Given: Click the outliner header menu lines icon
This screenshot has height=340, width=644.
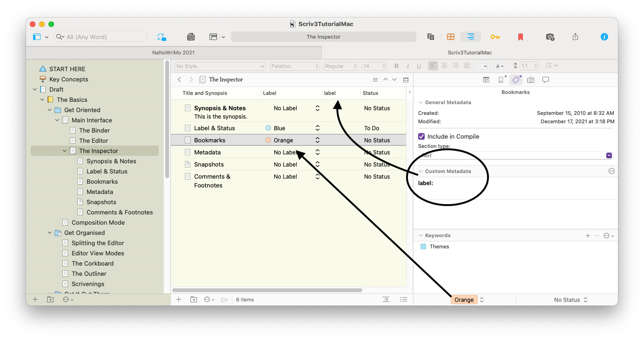Looking at the screenshot, I should click(x=375, y=80).
